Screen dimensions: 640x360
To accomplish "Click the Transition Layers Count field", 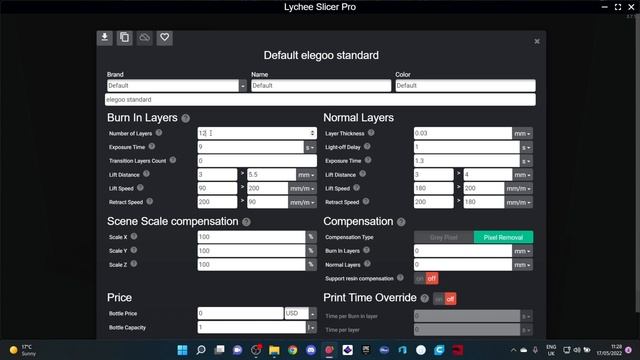I will click(257, 161).
